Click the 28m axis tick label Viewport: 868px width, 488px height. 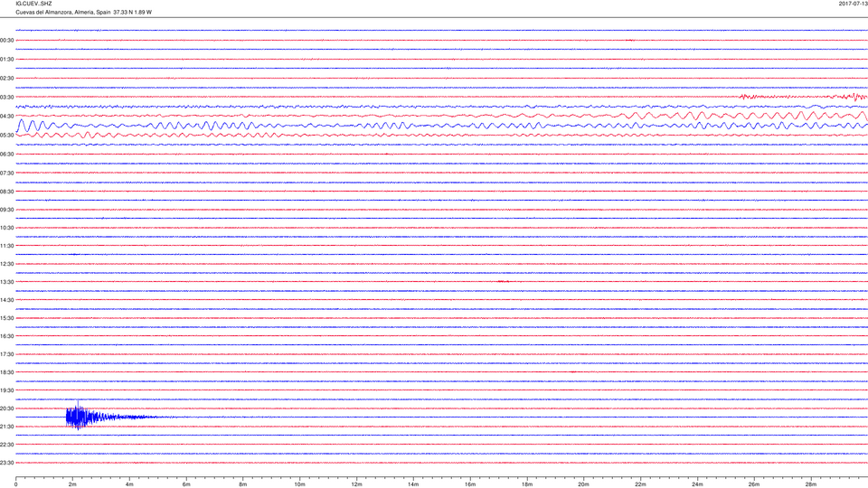tap(811, 484)
